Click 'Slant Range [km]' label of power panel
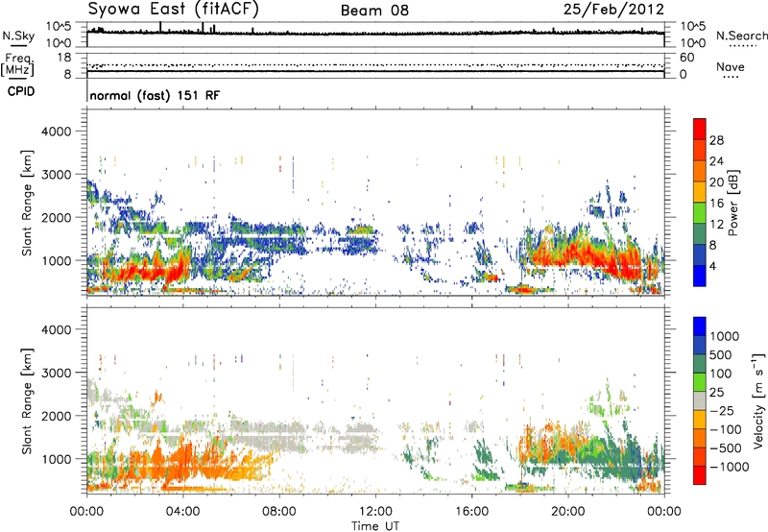Screen dimensions: 768x532 pyautogui.click(x=27, y=203)
